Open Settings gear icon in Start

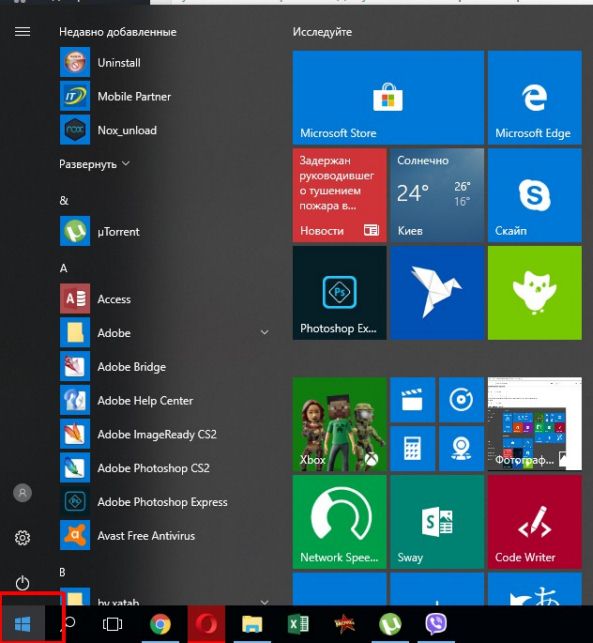(x=23, y=538)
